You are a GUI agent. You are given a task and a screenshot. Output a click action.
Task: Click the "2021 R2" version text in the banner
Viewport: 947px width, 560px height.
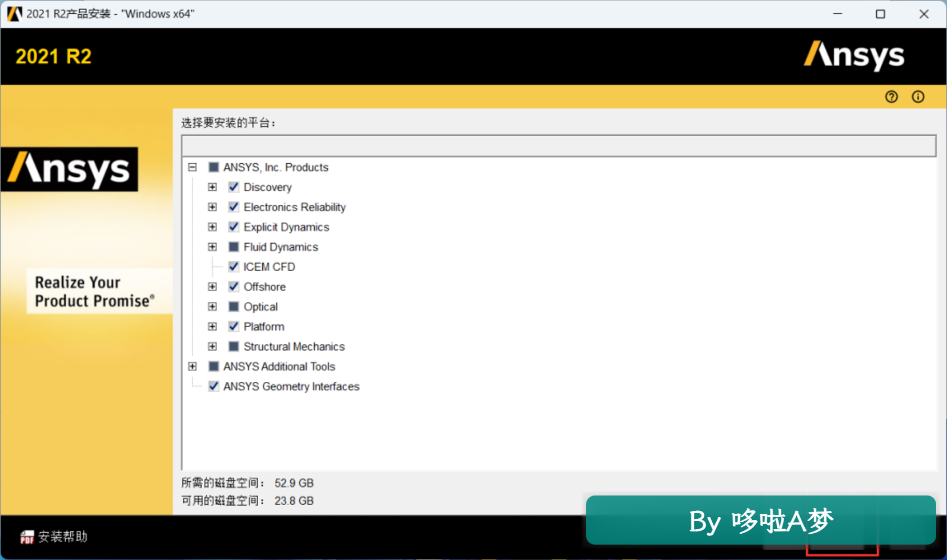point(54,57)
